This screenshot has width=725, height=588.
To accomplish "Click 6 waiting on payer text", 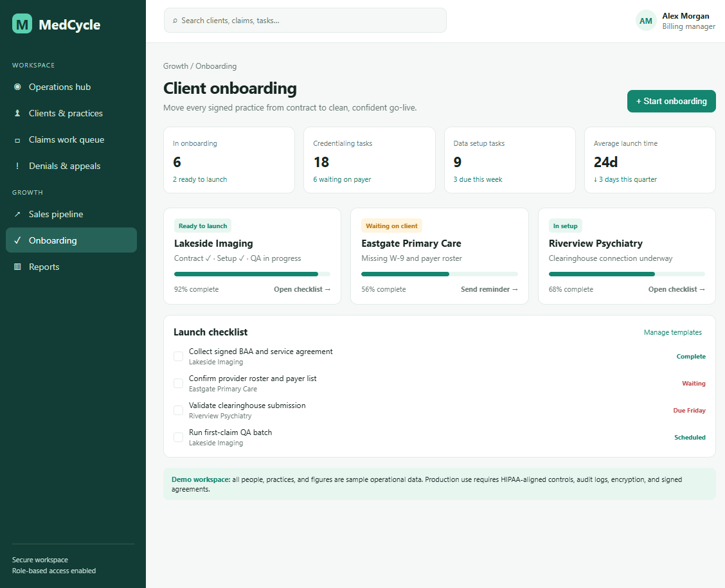I will point(342,179).
